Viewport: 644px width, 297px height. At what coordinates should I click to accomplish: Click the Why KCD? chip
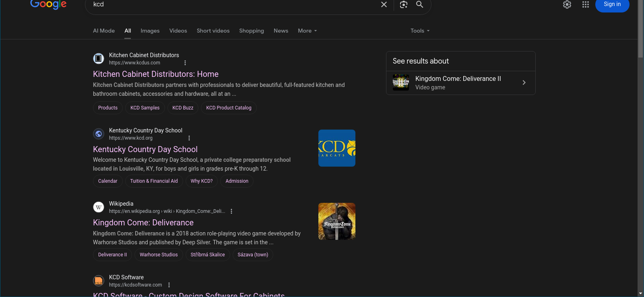(x=202, y=181)
